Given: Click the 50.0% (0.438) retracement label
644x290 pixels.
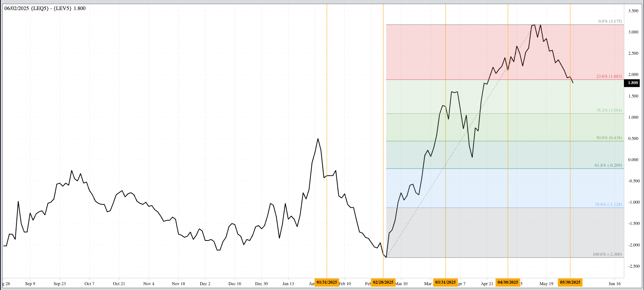Looking at the screenshot, I should pyautogui.click(x=609, y=138).
